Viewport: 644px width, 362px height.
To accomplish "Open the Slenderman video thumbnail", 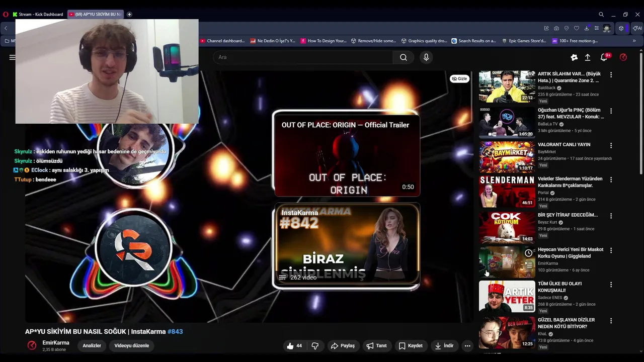I will coord(507,191).
